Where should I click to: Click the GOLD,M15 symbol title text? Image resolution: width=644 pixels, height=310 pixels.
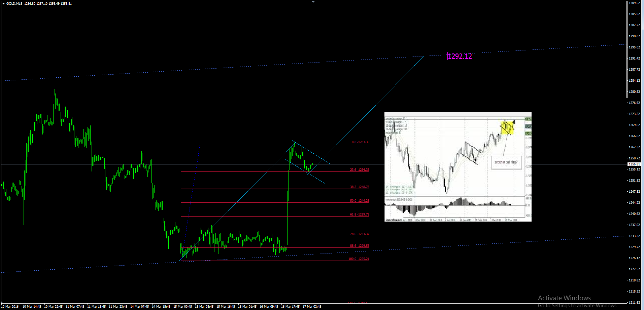click(x=14, y=4)
